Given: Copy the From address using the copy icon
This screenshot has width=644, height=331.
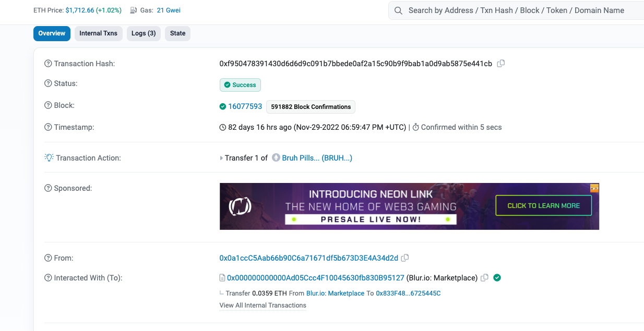Looking at the screenshot, I should (x=405, y=258).
